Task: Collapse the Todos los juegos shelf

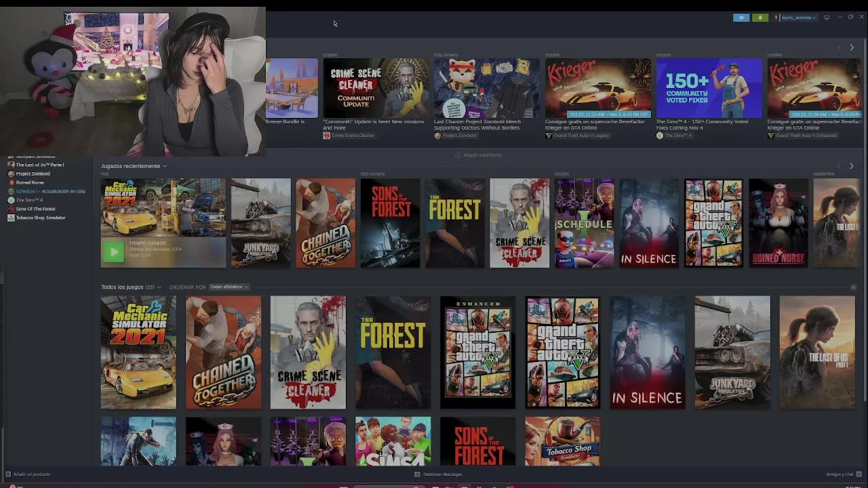Action: (853, 287)
